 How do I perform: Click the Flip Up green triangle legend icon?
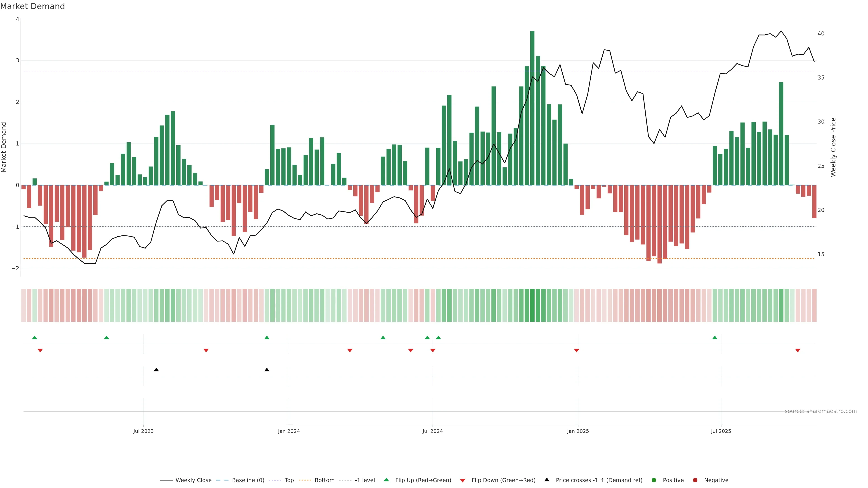point(387,480)
